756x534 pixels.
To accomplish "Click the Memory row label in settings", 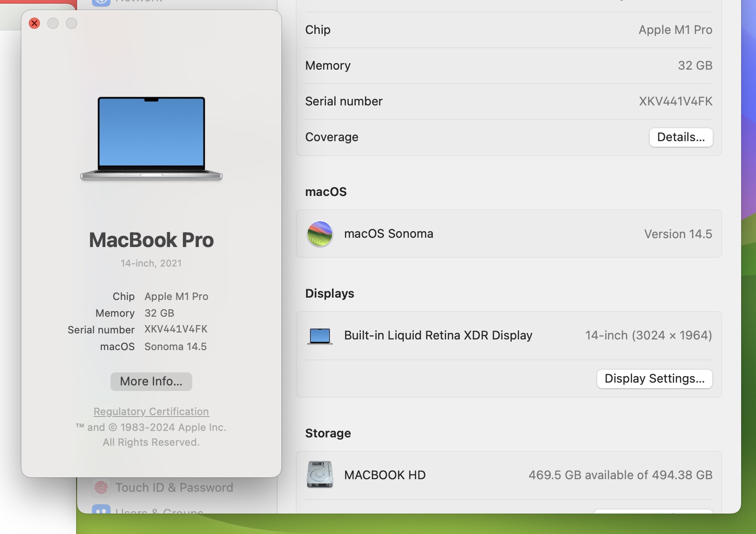I will click(x=328, y=65).
